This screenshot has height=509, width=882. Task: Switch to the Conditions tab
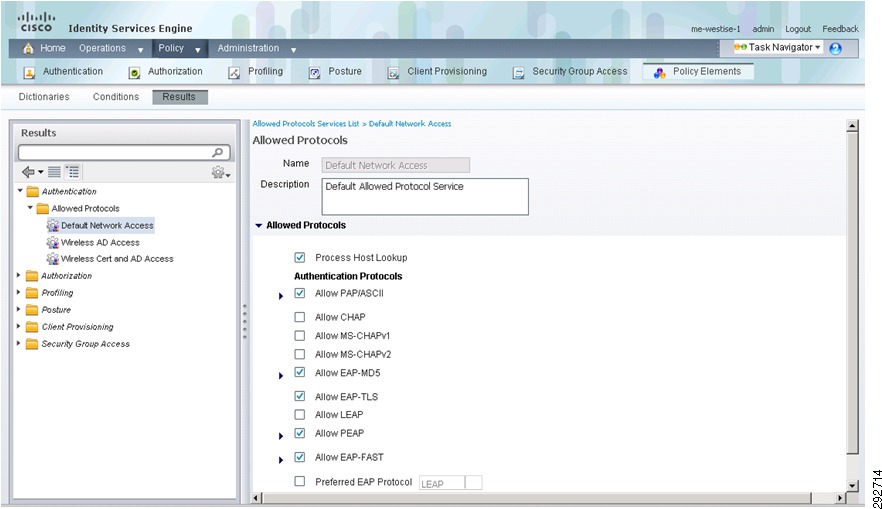pyautogui.click(x=116, y=97)
